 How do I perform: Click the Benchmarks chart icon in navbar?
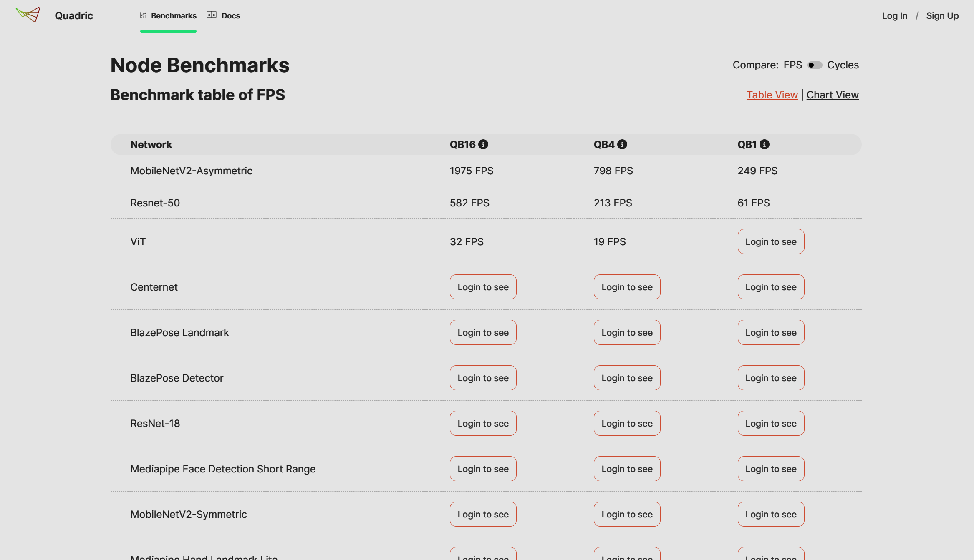click(143, 15)
